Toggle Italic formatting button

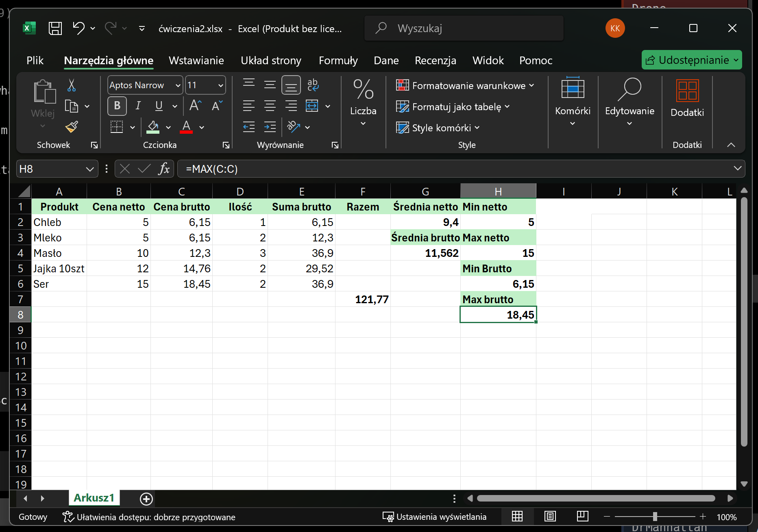[138, 106]
